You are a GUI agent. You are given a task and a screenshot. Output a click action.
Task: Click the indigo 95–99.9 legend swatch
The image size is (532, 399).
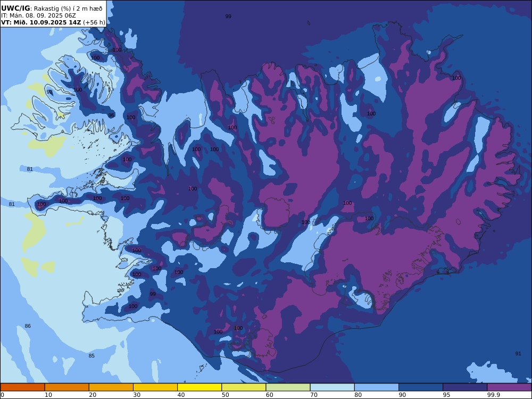coord(465,387)
